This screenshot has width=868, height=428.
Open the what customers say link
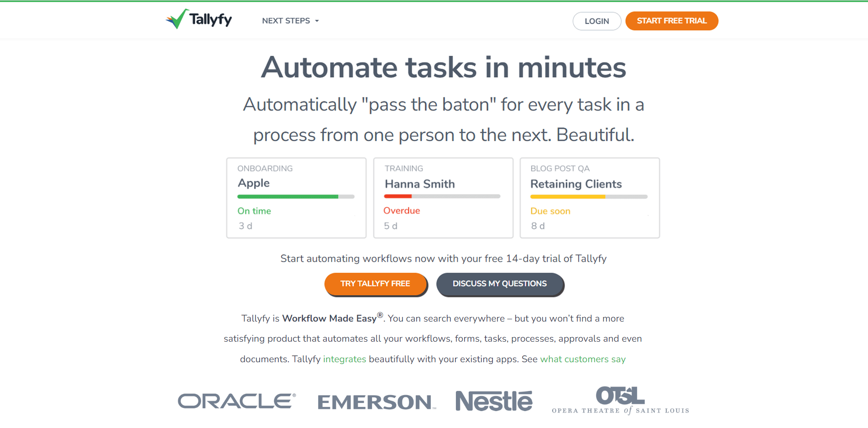pos(583,359)
